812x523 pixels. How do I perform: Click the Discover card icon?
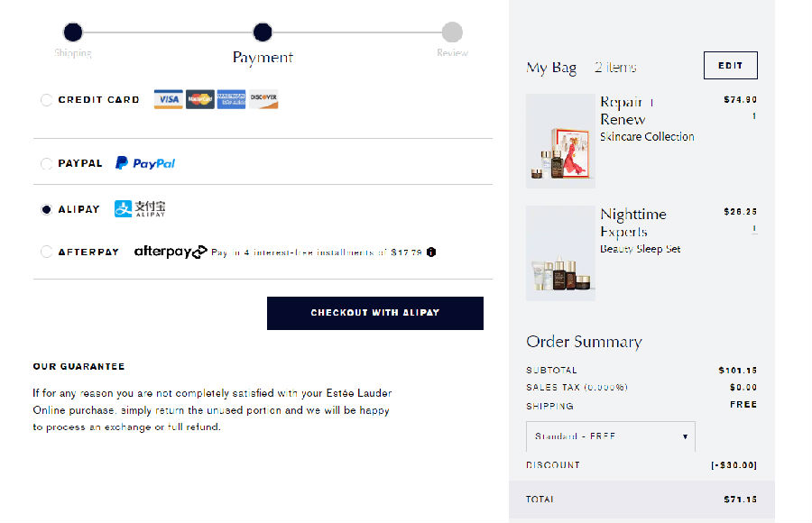tap(263, 99)
